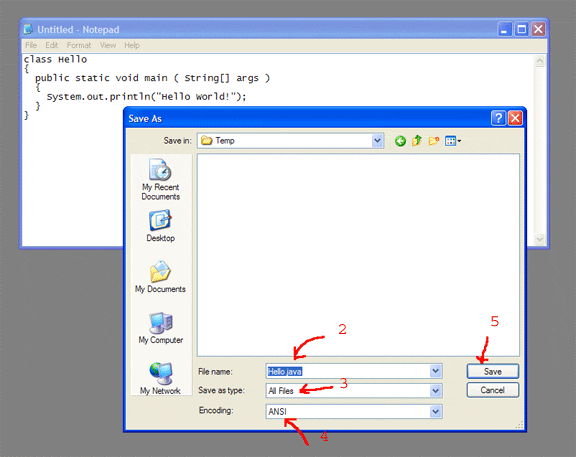This screenshot has height=457, width=576.
Task: Maximize the Notepad window
Action: (x=522, y=29)
